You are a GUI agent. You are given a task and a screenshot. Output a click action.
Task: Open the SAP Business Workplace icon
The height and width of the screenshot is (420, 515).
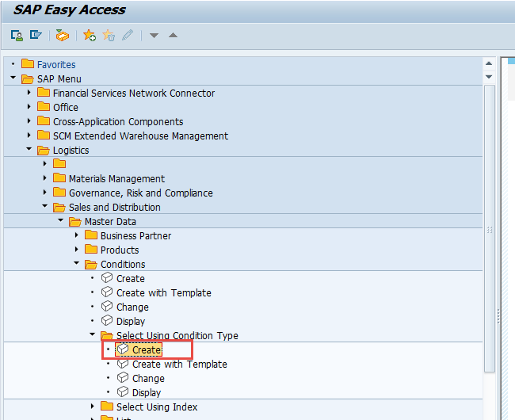point(62,35)
